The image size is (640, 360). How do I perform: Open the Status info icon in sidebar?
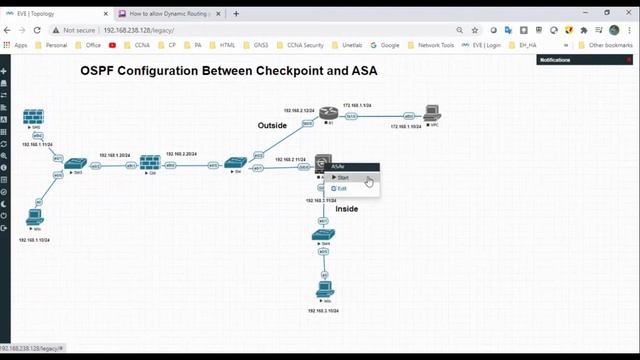(4, 168)
